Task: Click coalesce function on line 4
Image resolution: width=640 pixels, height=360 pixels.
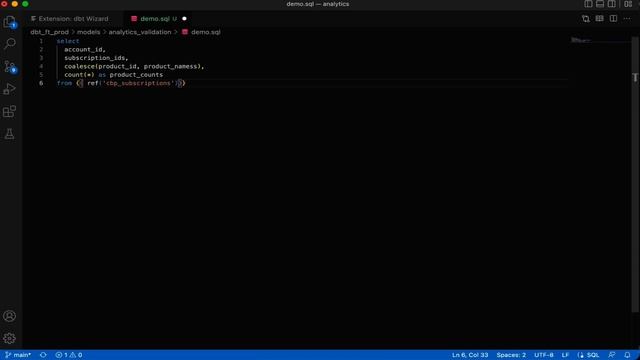Action: pos(80,66)
